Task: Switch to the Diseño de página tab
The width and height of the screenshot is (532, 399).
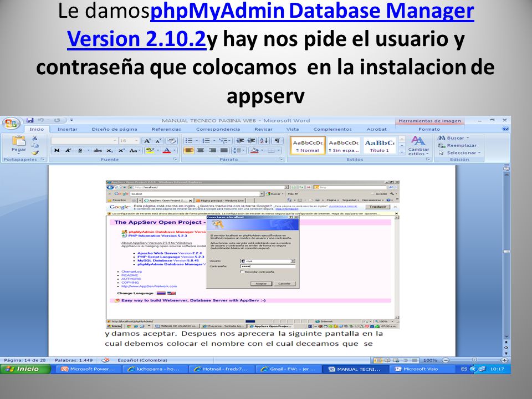Action: (114, 129)
